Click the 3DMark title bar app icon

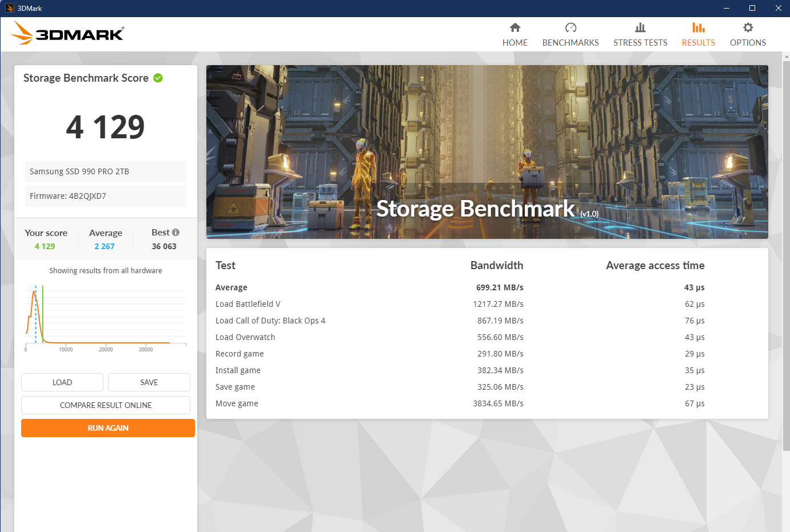coord(10,8)
